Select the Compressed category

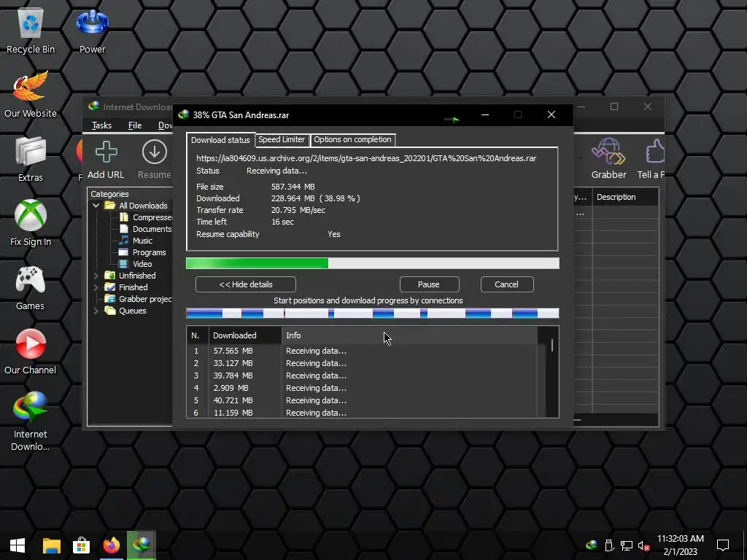click(145, 217)
